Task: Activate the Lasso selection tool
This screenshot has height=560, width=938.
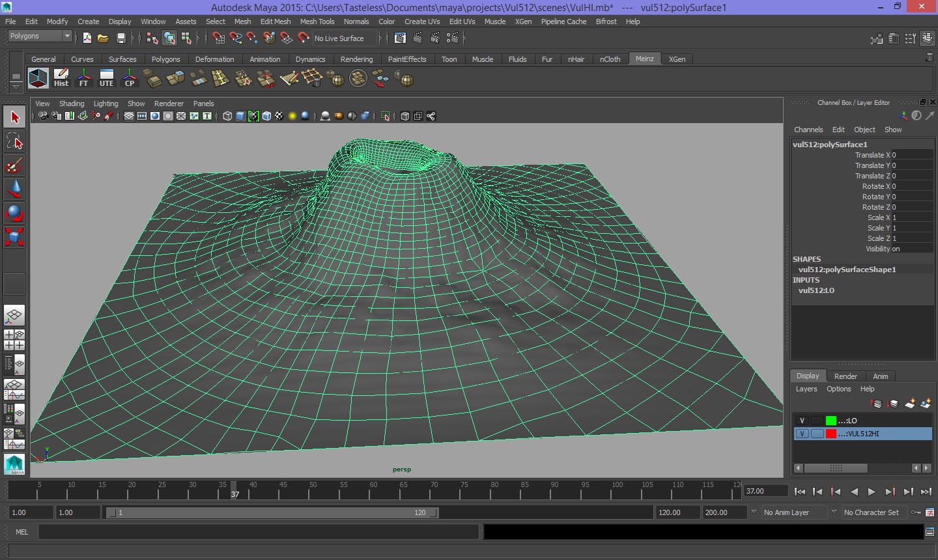Action: (x=14, y=141)
